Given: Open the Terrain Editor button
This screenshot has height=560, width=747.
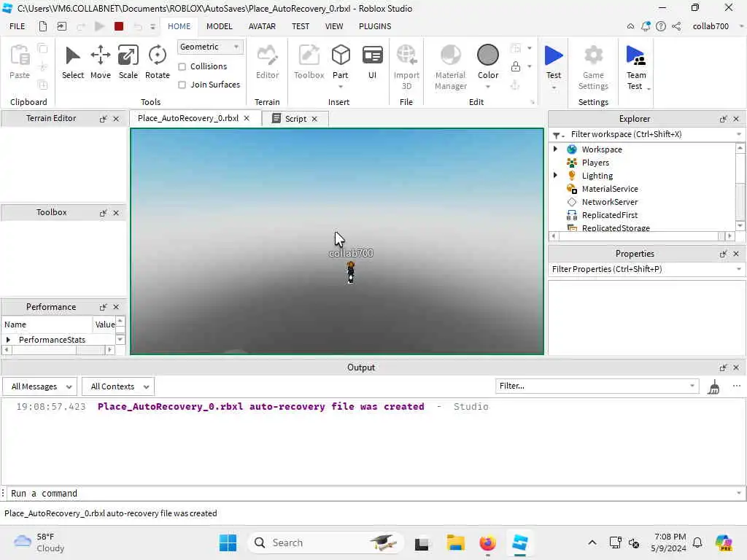Looking at the screenshot, I should click(267, 62).
